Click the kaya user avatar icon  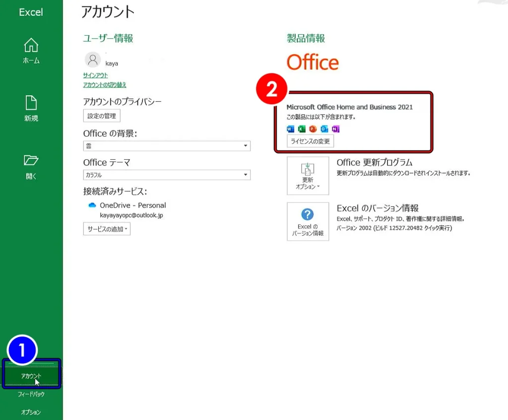tap(93, 60)
